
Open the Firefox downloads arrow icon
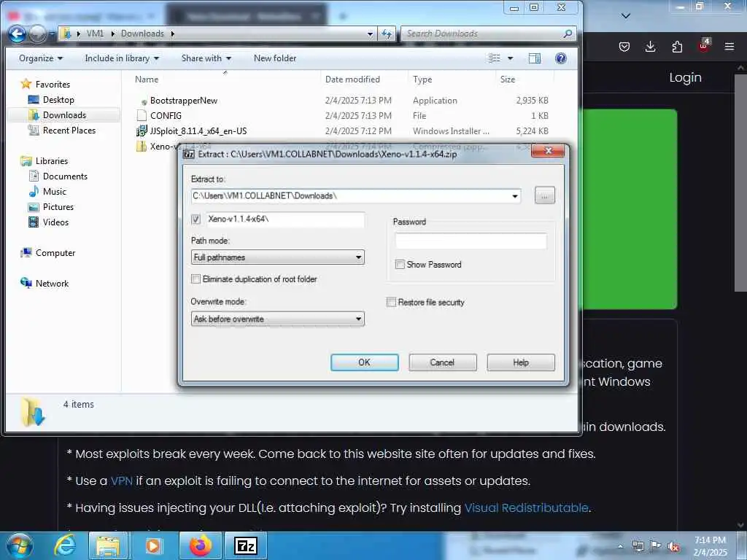(650, 47)
